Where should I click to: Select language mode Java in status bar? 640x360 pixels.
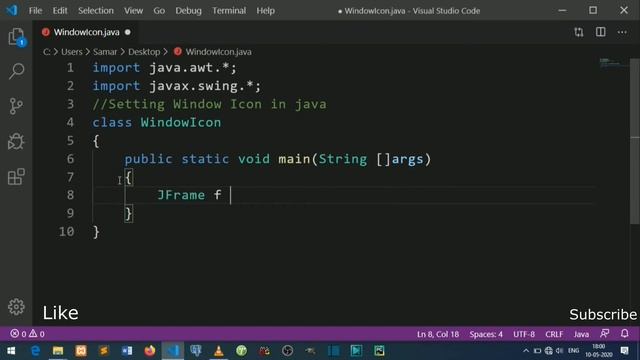point(581,334)
